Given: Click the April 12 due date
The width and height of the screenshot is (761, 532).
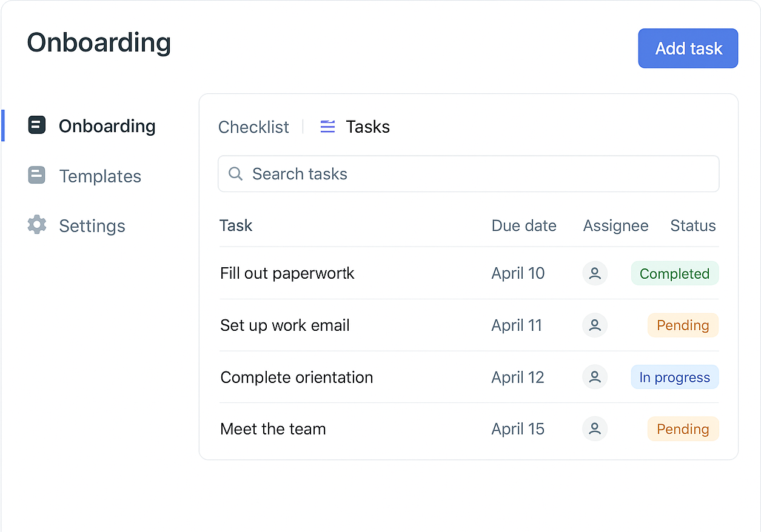Looking at the screenshot, I should [518, 377].
